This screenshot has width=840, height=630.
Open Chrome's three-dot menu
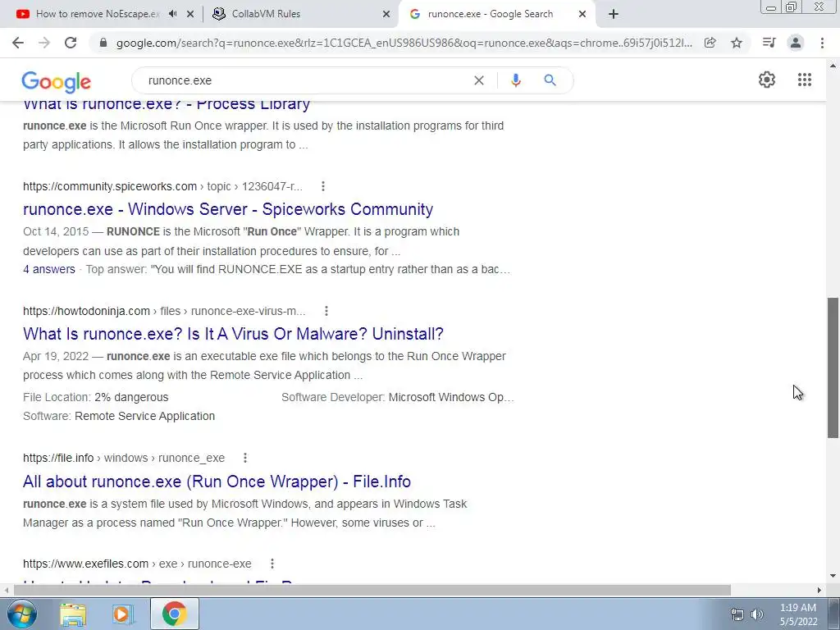click(822, 43)
